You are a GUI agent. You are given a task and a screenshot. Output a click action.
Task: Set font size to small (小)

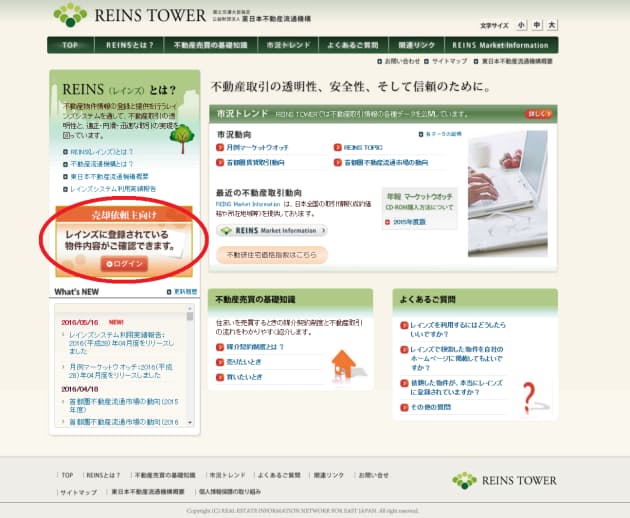522,23
